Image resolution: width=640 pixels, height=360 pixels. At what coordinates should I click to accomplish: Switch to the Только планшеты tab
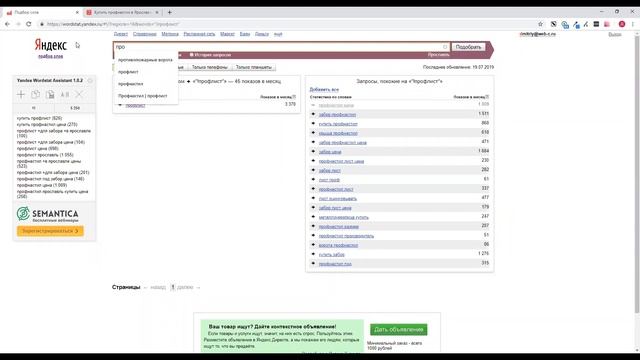coord(253,67)
